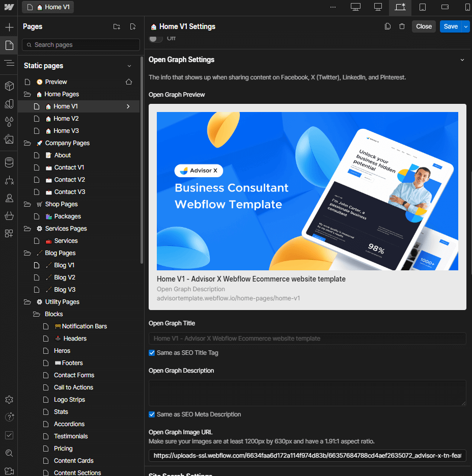The width and height of the screenshot is (472, 476).
Task: Duplicate the Home V1 page
Action: click(387, 26)
